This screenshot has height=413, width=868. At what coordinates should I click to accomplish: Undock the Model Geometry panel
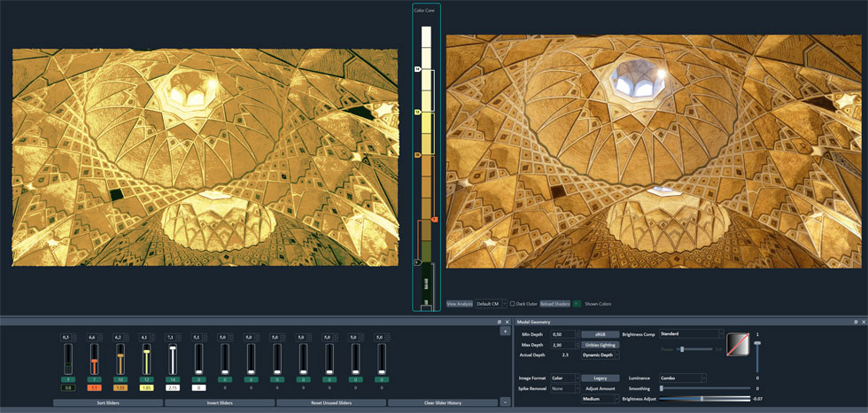855,322
